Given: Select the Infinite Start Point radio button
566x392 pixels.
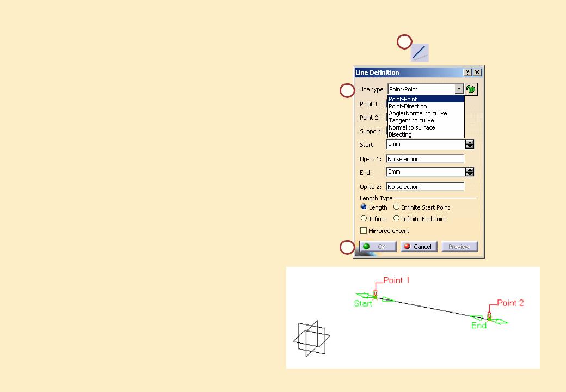Looking at the screenshot, I should 396,207.
